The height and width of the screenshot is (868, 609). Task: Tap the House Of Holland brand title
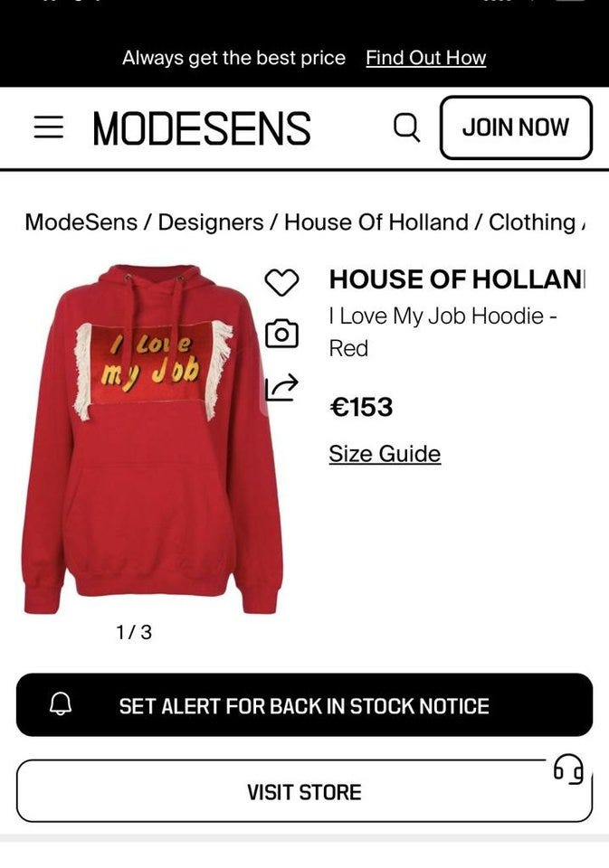(457, 279)
